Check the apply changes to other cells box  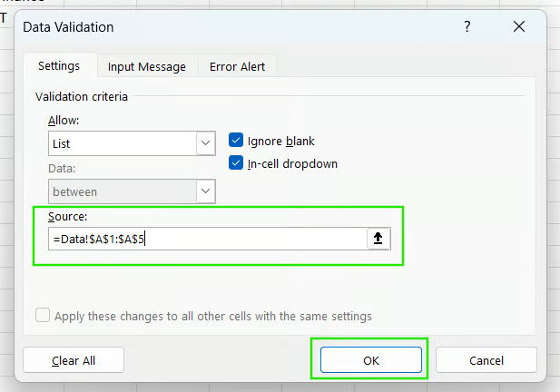coord(43,316)
